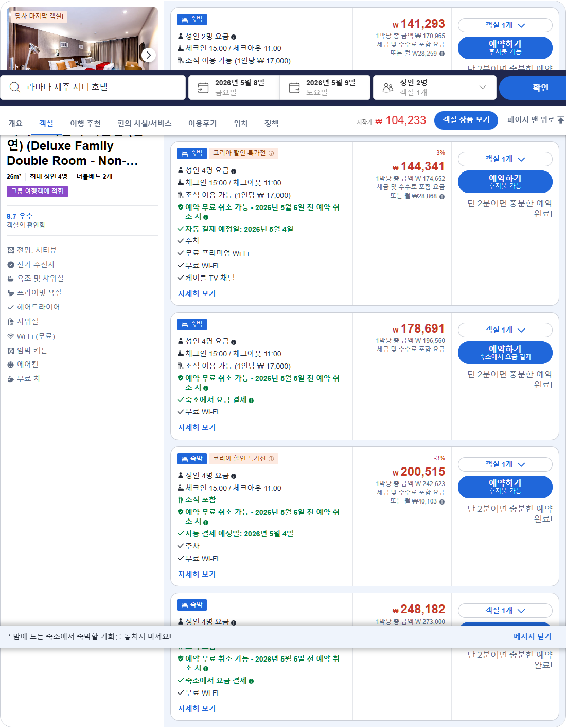
Task: Click info icon beside 또는 월 ₩28,259
Action: [x=442, y=54]
